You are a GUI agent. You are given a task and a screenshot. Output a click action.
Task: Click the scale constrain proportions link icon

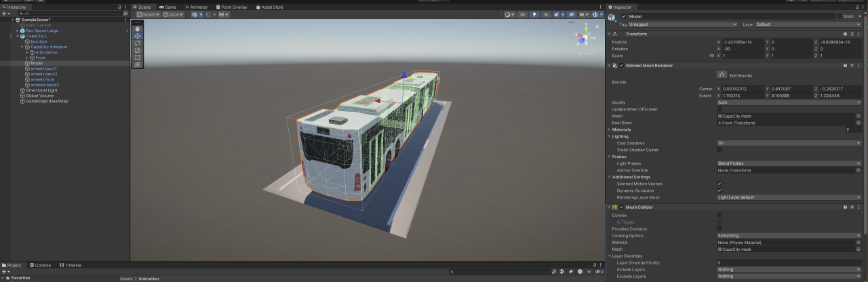coord(711,56)
